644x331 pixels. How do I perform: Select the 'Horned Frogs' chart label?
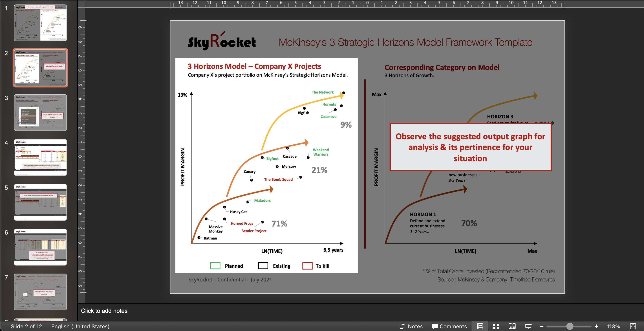pyautogui.click(x=242, y=223)
